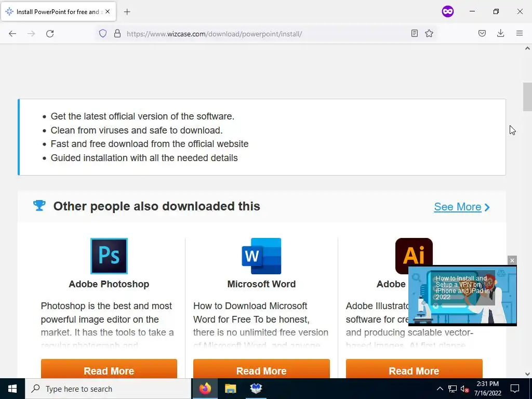Open the Pocket save icon
This screenshot has height=399, width=532.
pos(482,33)
